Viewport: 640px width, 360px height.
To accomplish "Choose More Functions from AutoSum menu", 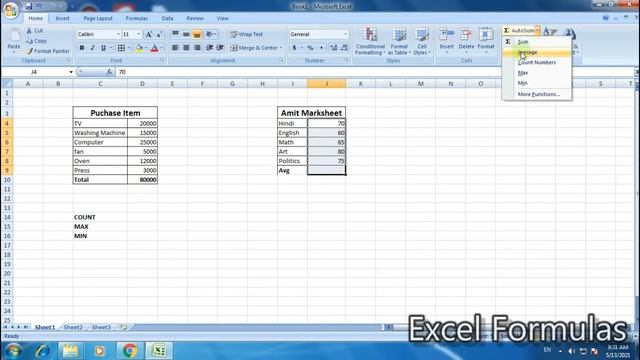I will pos(538,94).
